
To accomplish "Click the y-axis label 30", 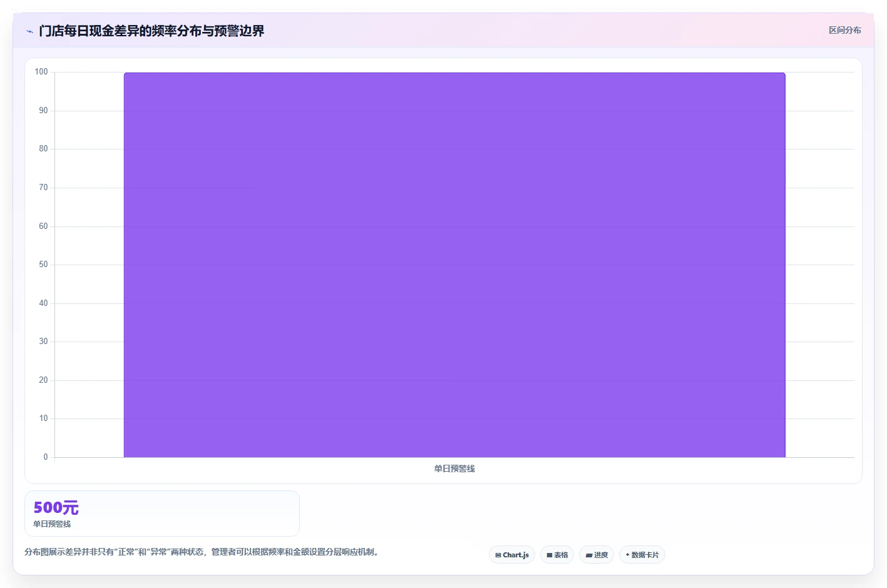I will coord(43,342).
